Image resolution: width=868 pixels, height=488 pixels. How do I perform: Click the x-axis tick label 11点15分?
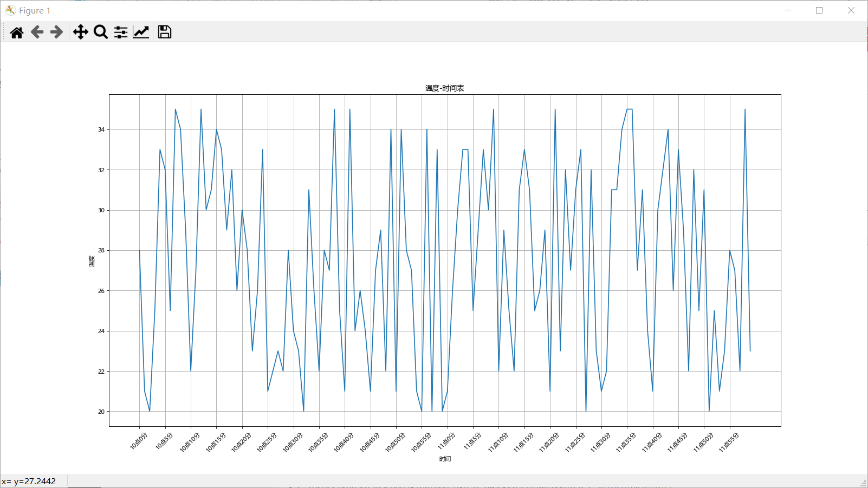[x=523, y=442]
